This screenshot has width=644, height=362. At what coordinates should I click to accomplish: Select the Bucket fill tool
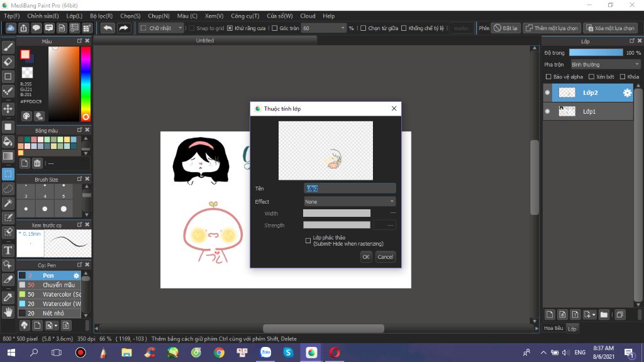(x=8, y=141)
